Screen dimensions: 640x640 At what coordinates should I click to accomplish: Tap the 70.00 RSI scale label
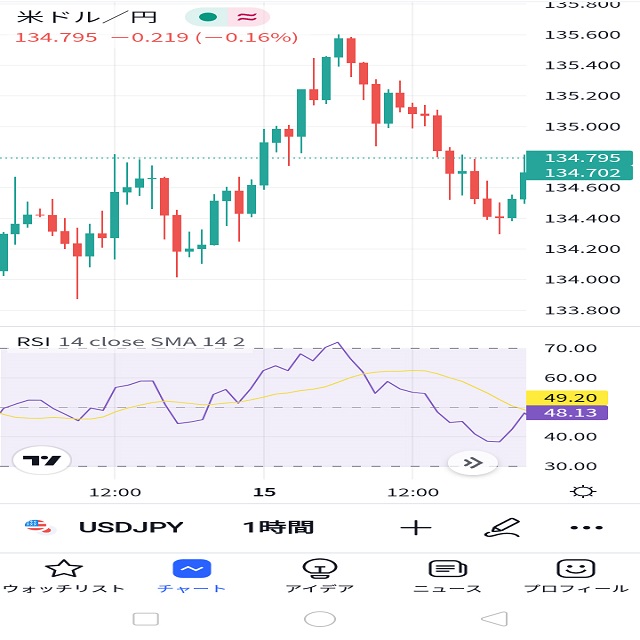pyautogui.click(x=570, y=348)
